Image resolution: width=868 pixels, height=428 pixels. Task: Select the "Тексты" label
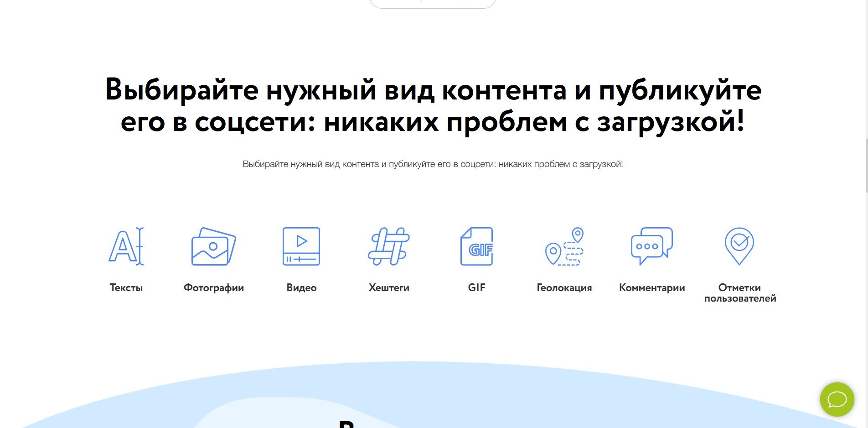[x=126, y=288]
